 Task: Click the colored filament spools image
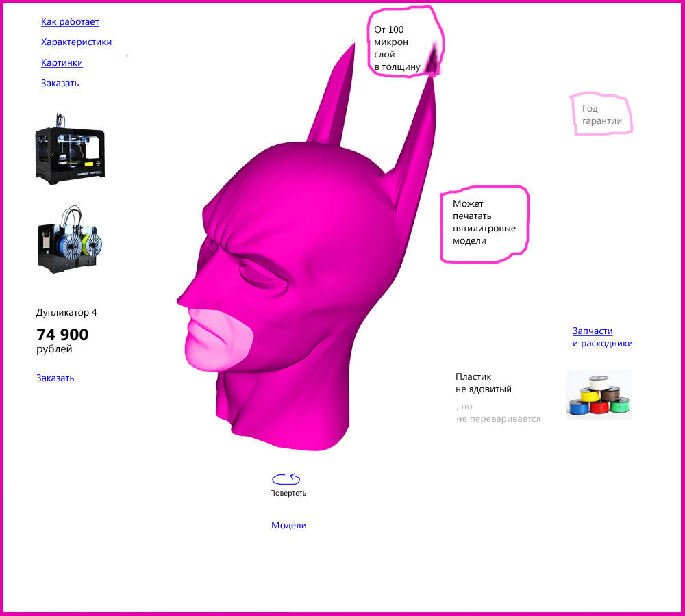point(599,395)
